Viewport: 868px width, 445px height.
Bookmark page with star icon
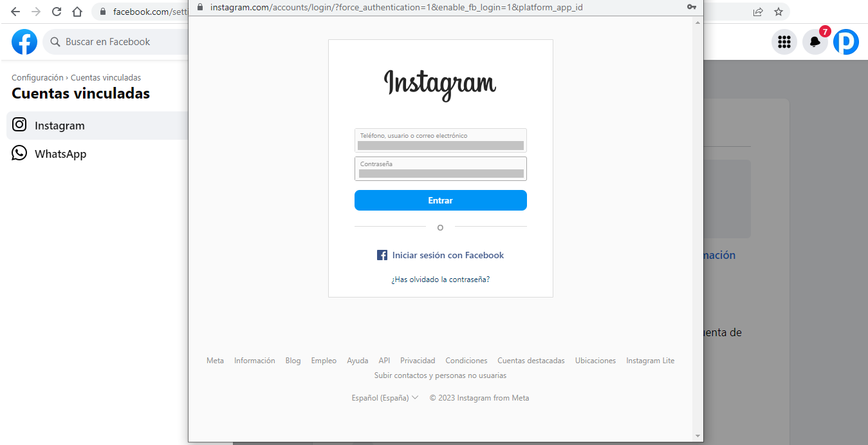[779, 12]
